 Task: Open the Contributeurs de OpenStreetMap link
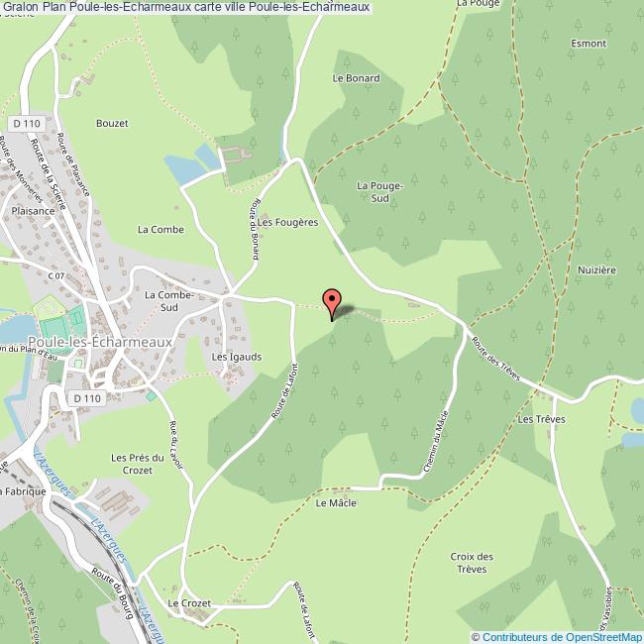[563, 637]
